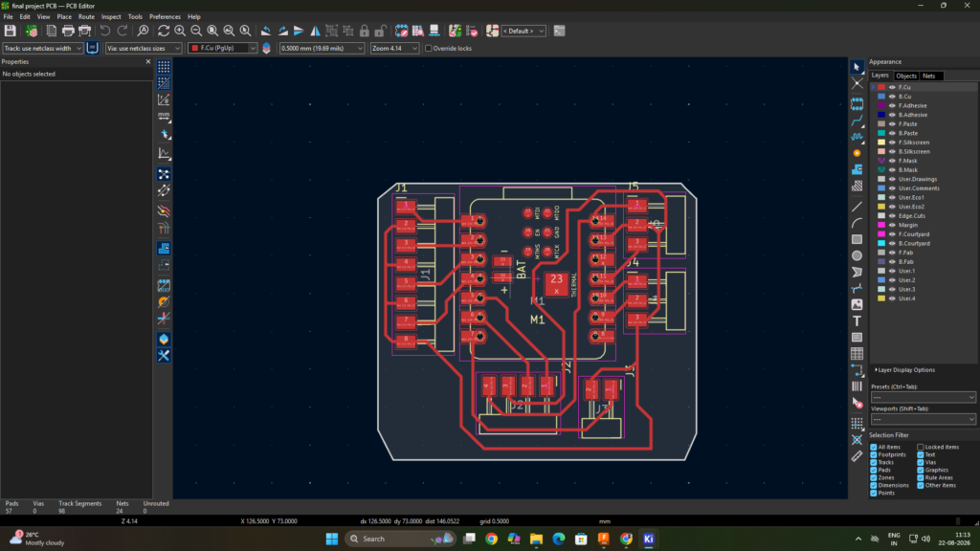Select the Draw Circle tool
This screenshot has height=551, width=980.
pyautogui.click(x=857, y=255)
